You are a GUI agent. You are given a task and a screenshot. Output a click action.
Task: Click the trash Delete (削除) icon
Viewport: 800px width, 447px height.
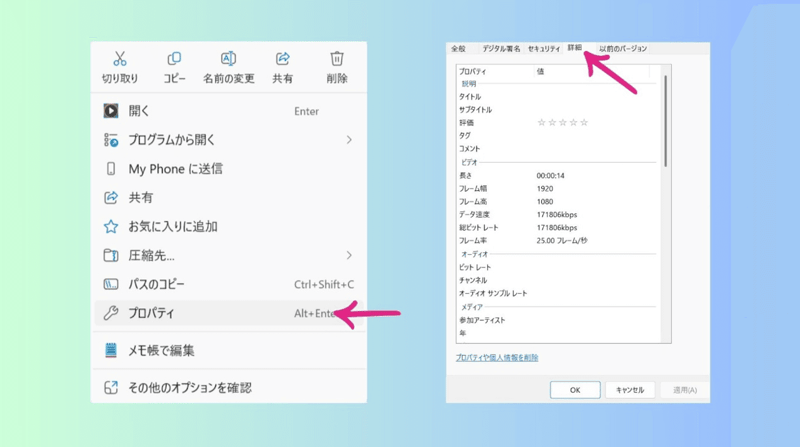click(x=337, y=59)
